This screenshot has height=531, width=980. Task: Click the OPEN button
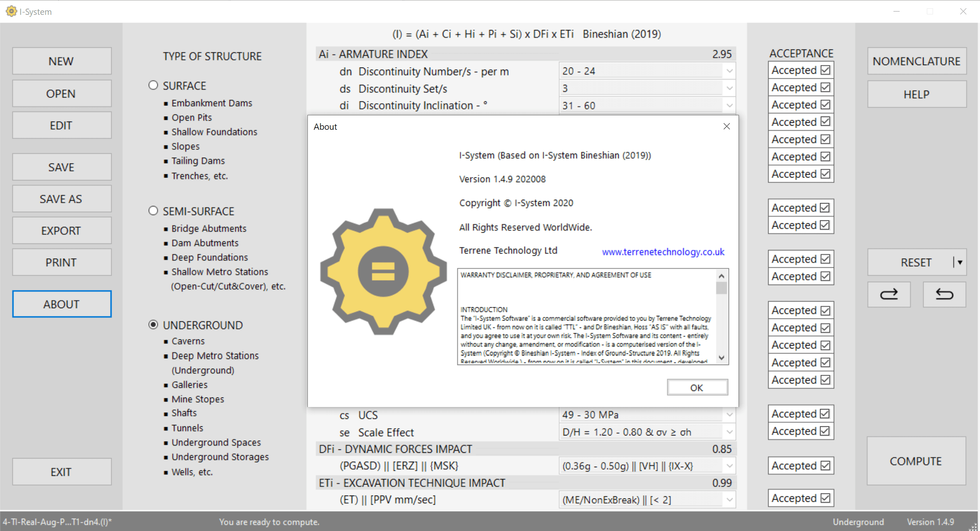[61, 94]
